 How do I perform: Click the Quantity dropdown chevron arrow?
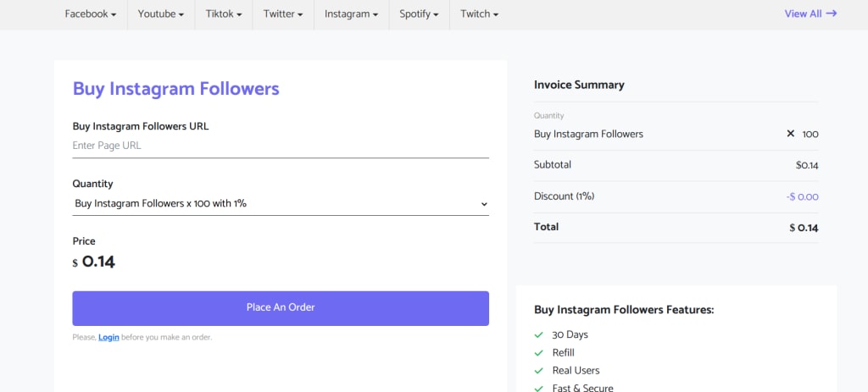(x=484, y=204)
